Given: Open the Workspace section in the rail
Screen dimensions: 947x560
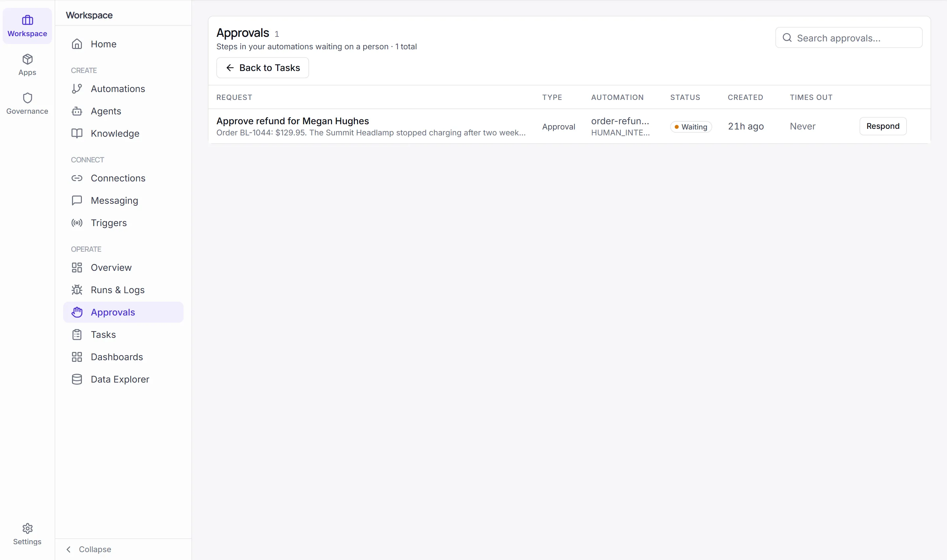Looking at the screenshot, I should (x=27, y=26).
